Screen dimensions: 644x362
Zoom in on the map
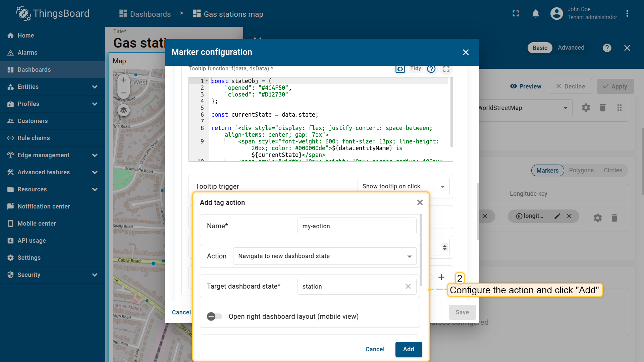coord(123,80)
